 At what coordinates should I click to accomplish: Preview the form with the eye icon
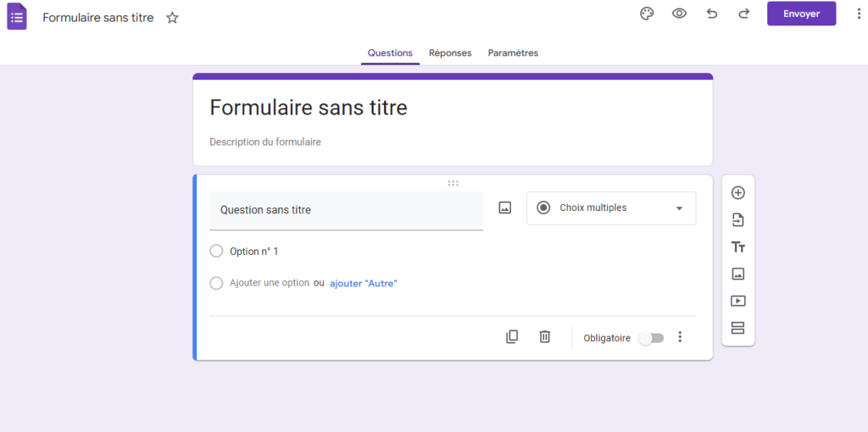click(x=679, y=14)
